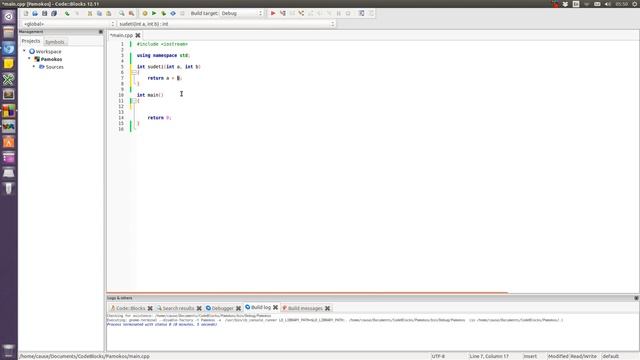Save all files with the stacked disks icon

pyautogui.click(x=54, y=13)
